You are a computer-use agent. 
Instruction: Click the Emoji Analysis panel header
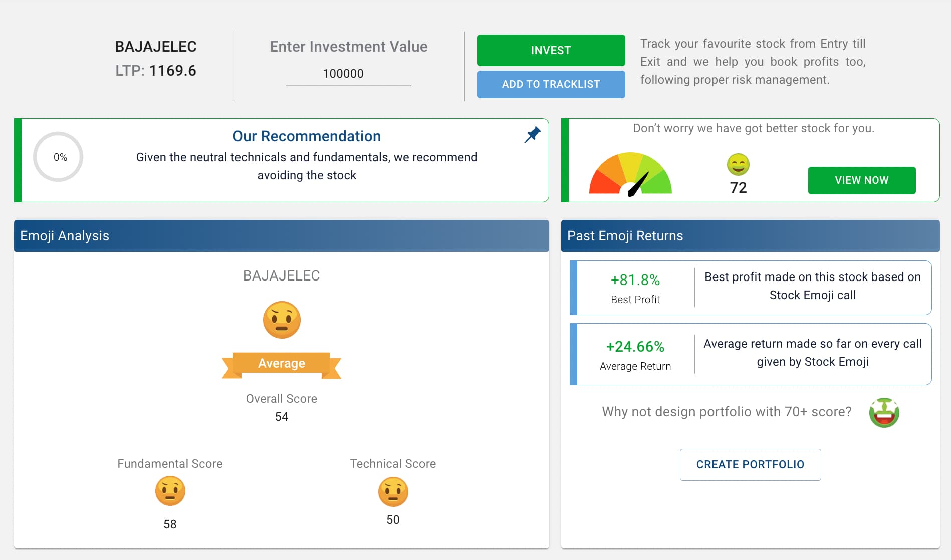282,236
